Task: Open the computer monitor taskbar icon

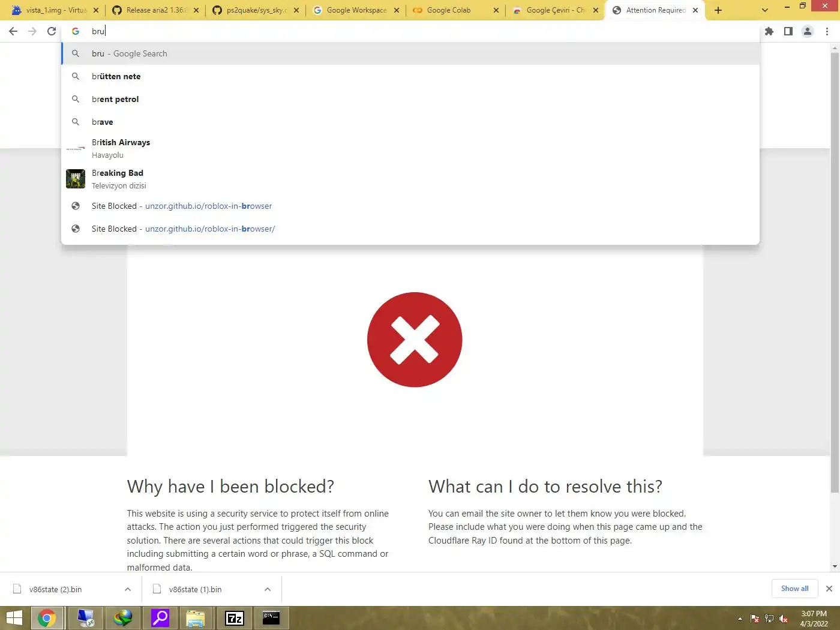Action: (x=85, y=618)
